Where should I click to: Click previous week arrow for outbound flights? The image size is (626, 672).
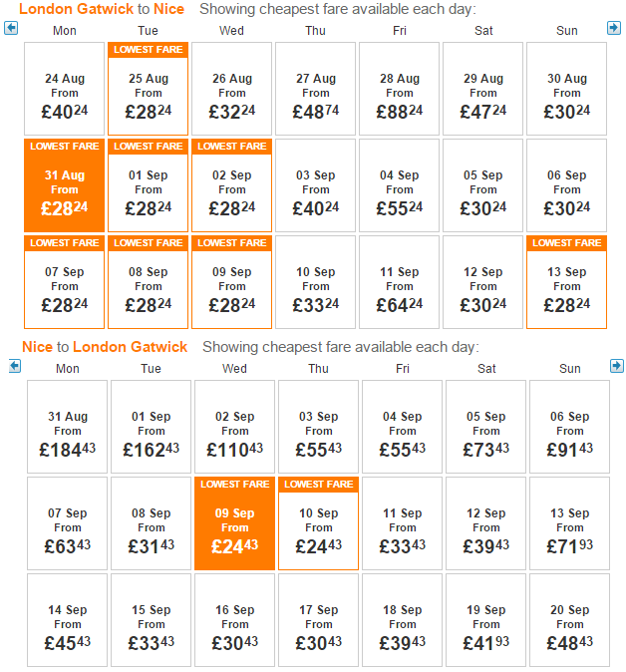tap(11, 28)
